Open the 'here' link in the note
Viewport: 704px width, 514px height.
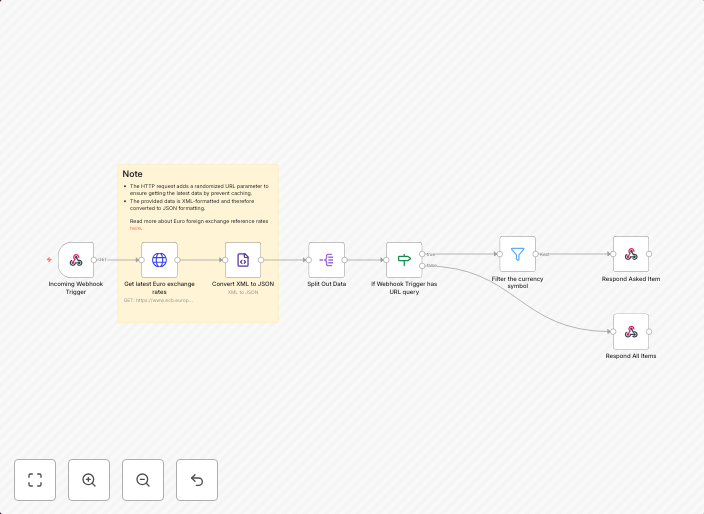pos(135,228)
